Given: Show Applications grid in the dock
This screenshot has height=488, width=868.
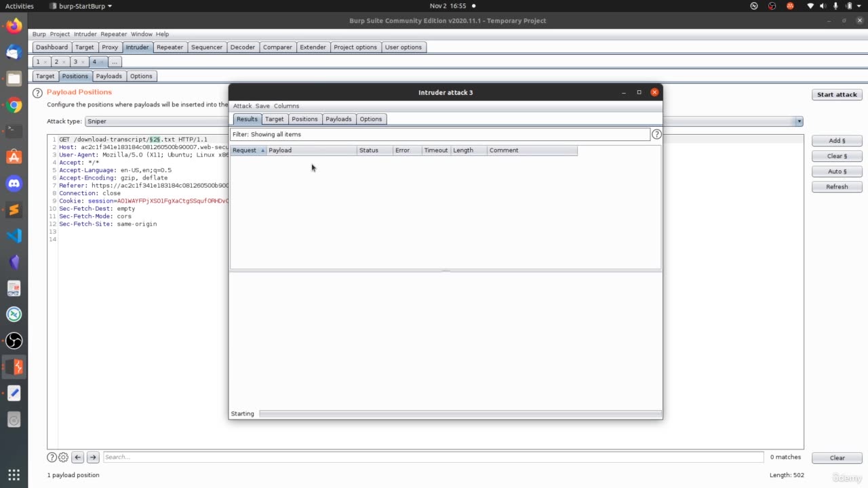Looking at the screenshot, I should (14, 474).
